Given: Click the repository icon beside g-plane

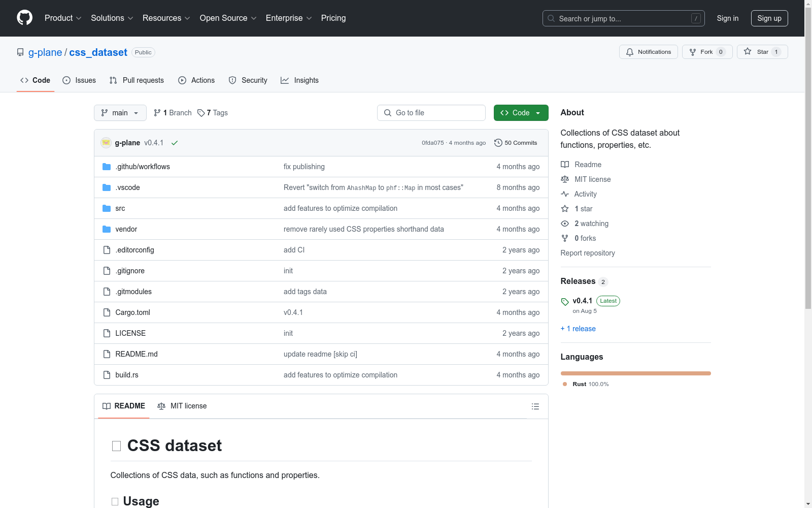Looking at the screenshot, I should point(20,52).
